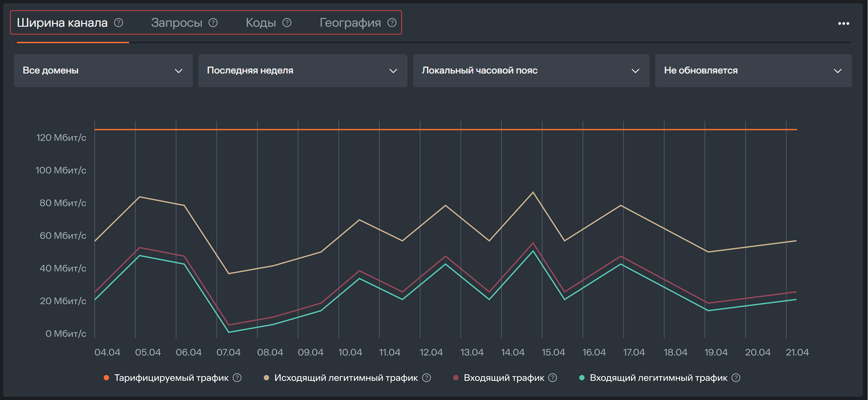868x400 pixels.
Task: Click the help icon next to «География»
Action: [x=392, y=23]
